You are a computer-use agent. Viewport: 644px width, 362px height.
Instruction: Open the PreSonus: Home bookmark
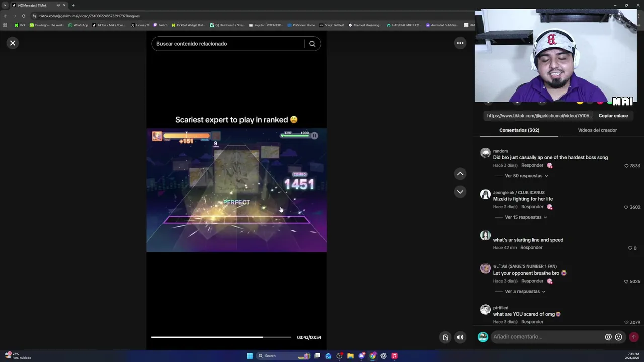pyautogui.click(x=301, y=25)
